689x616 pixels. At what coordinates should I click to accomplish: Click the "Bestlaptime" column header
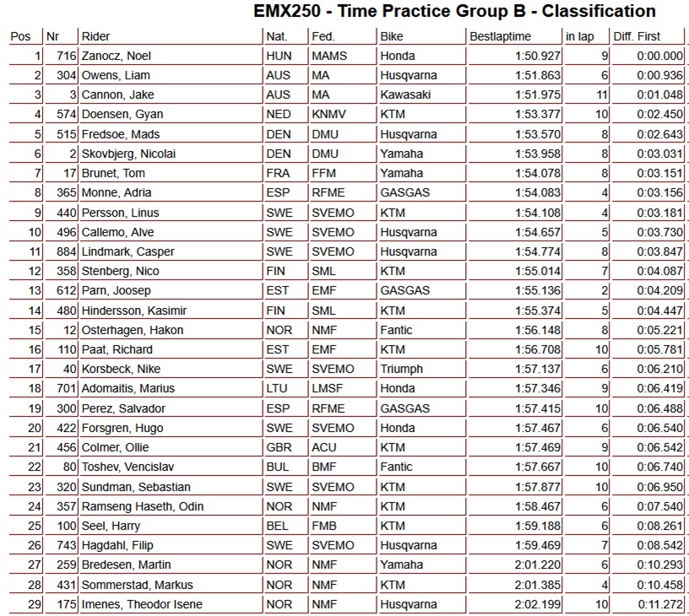point(501,36)
